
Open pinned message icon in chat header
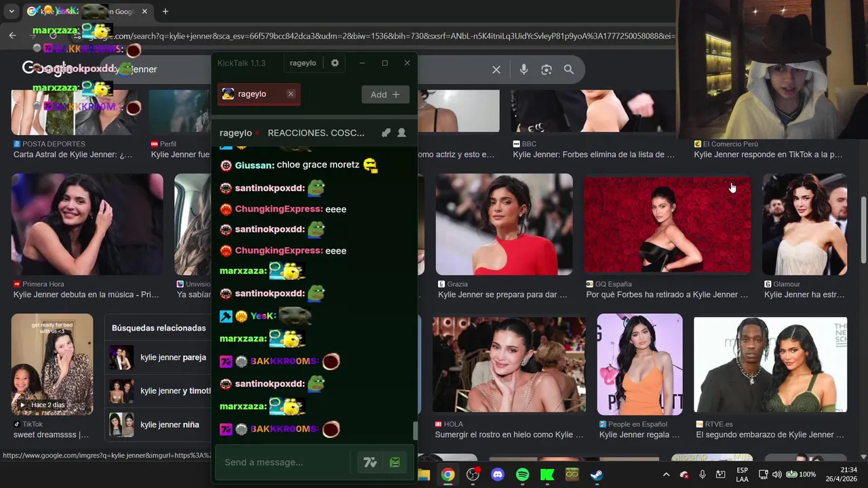pos(386,133)
